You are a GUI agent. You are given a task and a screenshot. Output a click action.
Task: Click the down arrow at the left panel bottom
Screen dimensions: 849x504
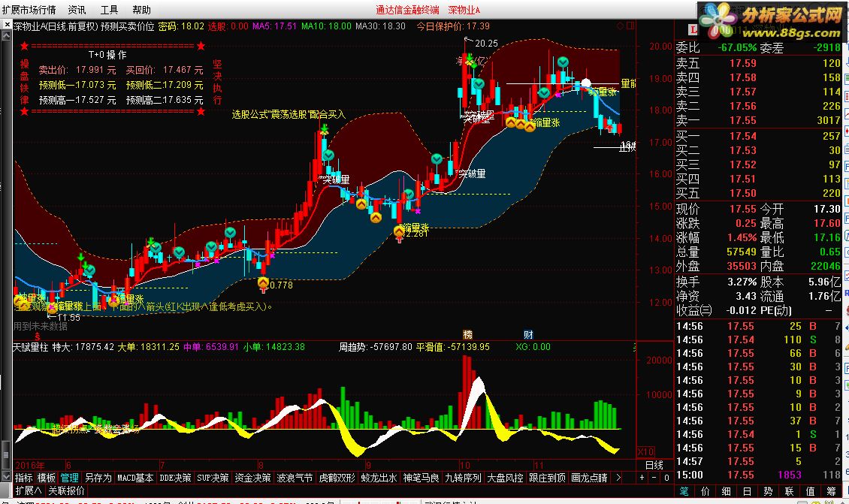(7, 476)
